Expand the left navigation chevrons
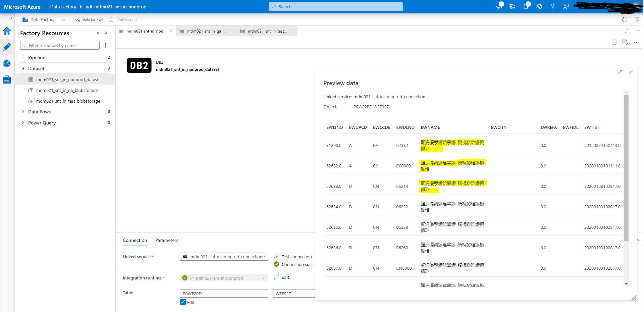The width and height of the screenshot is (644, 312). click(10, 18)
